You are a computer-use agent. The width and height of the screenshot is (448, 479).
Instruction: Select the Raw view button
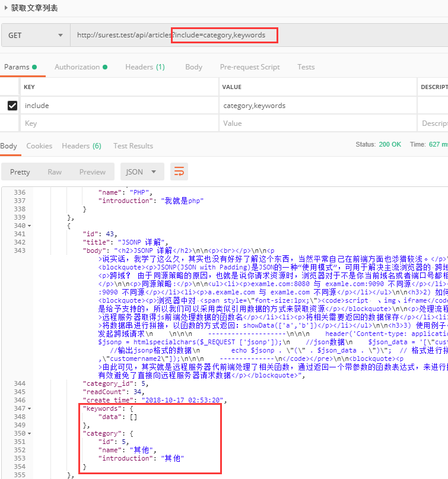[55, 172]
